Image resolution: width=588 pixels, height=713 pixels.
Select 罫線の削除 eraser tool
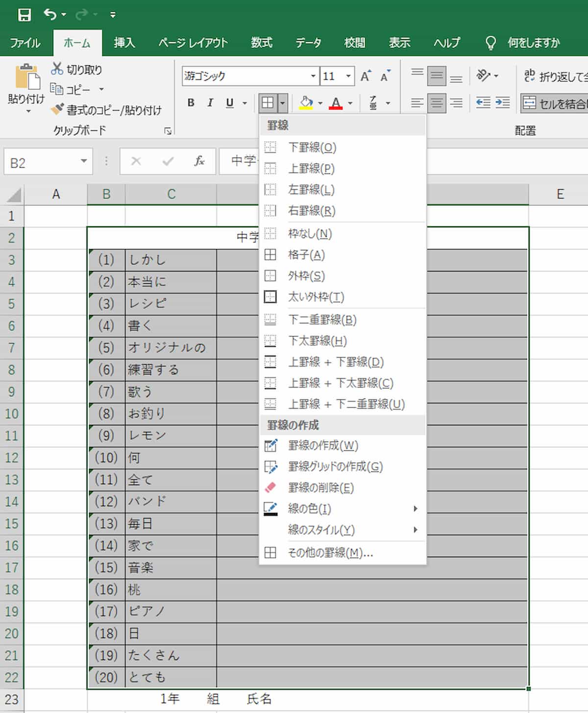pos(321,488)
